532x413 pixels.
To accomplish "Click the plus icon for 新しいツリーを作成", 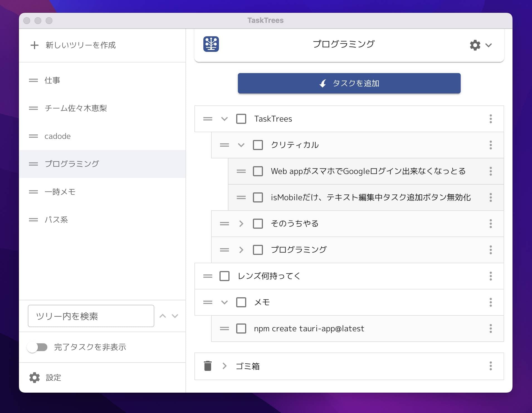I will point(34,45).
